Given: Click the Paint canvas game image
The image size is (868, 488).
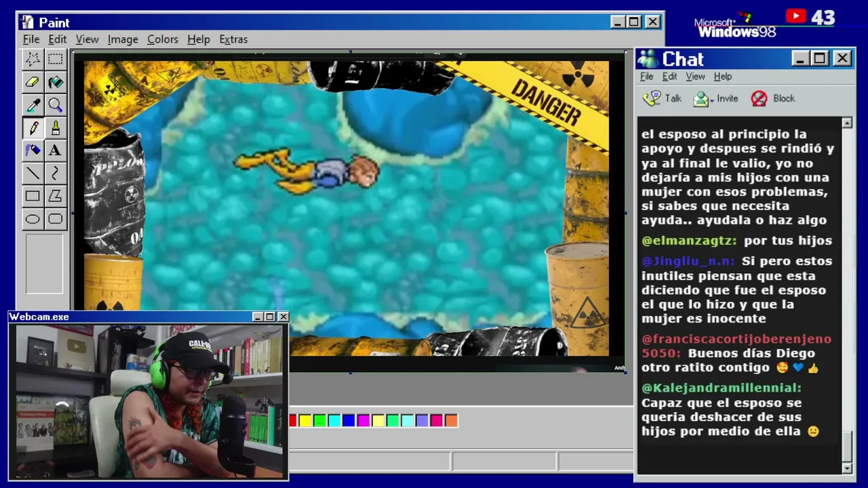Looking at the screenshot, I should [347, 208].
